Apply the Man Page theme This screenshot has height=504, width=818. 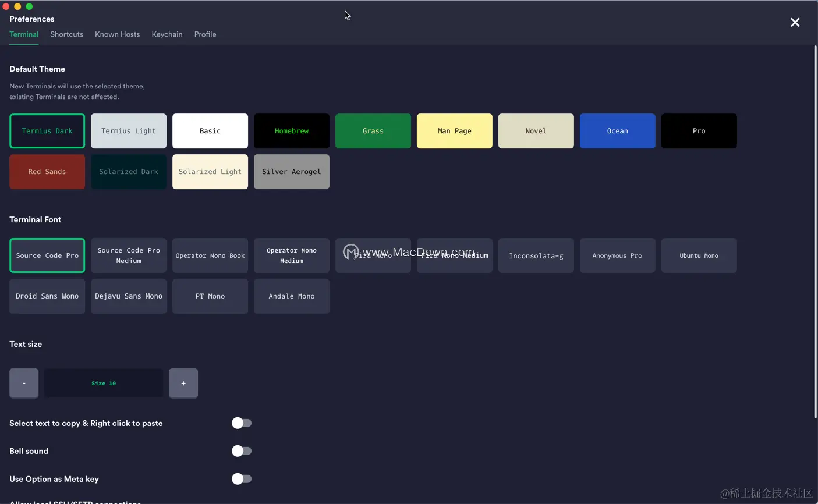tap(455, 131)
